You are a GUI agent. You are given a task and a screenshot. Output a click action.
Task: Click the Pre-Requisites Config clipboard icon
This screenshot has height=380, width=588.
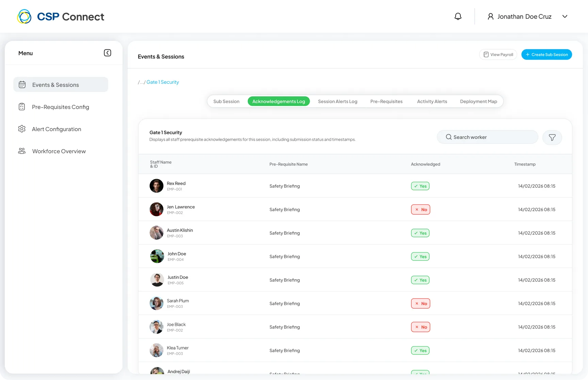point(22,107)
